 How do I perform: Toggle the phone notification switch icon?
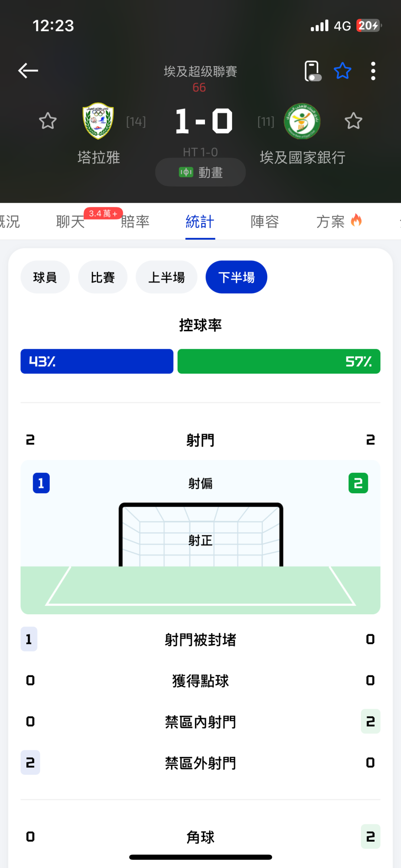click(312, 71)
